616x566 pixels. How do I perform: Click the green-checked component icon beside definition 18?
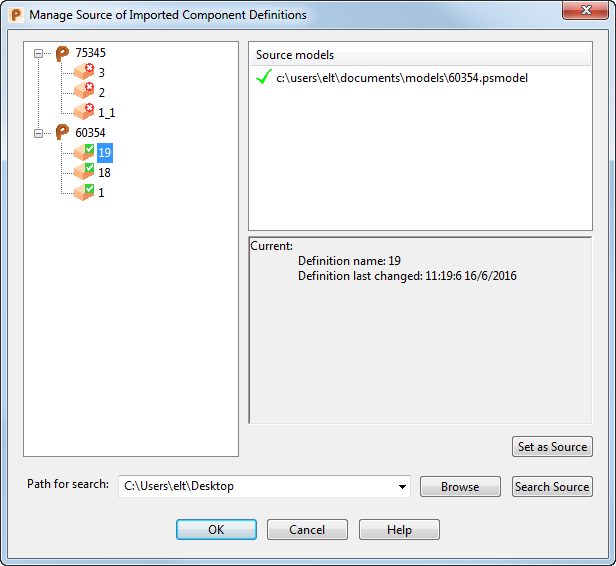(x=84, y=172)
